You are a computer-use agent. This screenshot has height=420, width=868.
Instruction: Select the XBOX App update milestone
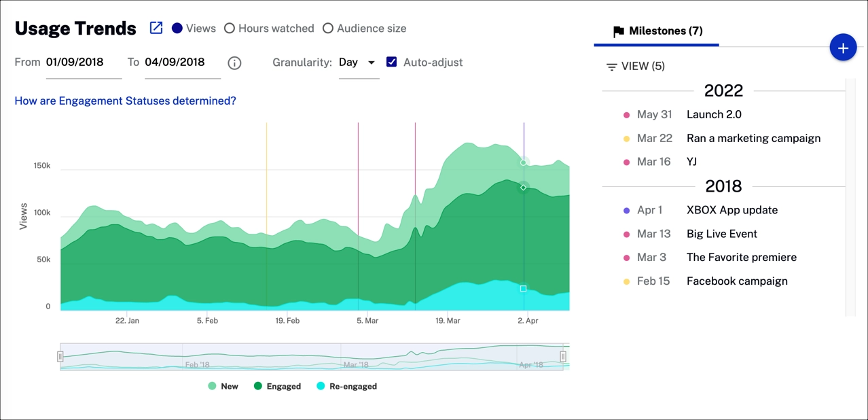point(731,210)
